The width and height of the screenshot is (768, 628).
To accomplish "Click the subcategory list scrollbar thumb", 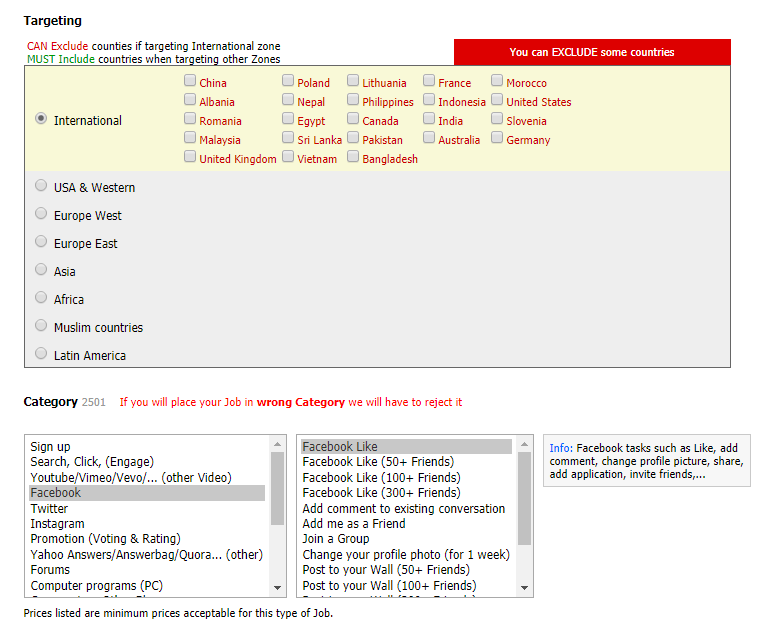I will click(525, 498).
